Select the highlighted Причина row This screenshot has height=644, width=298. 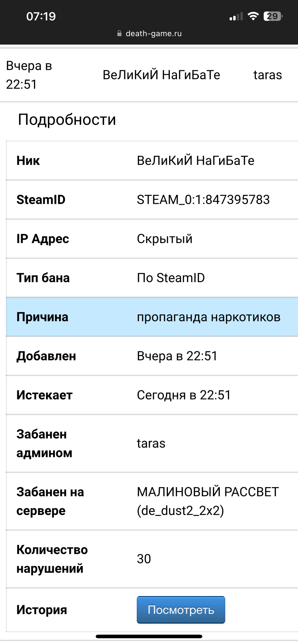pos(152,317)
